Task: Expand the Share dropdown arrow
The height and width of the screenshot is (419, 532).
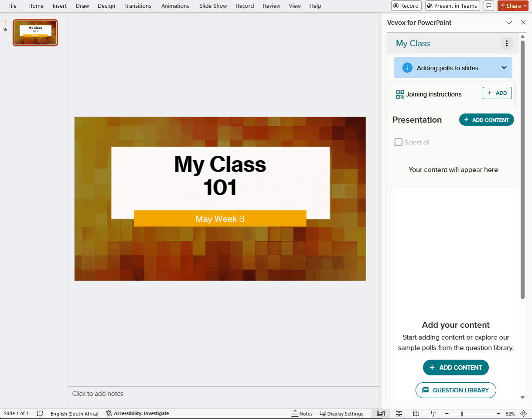Action: (525, 6)
